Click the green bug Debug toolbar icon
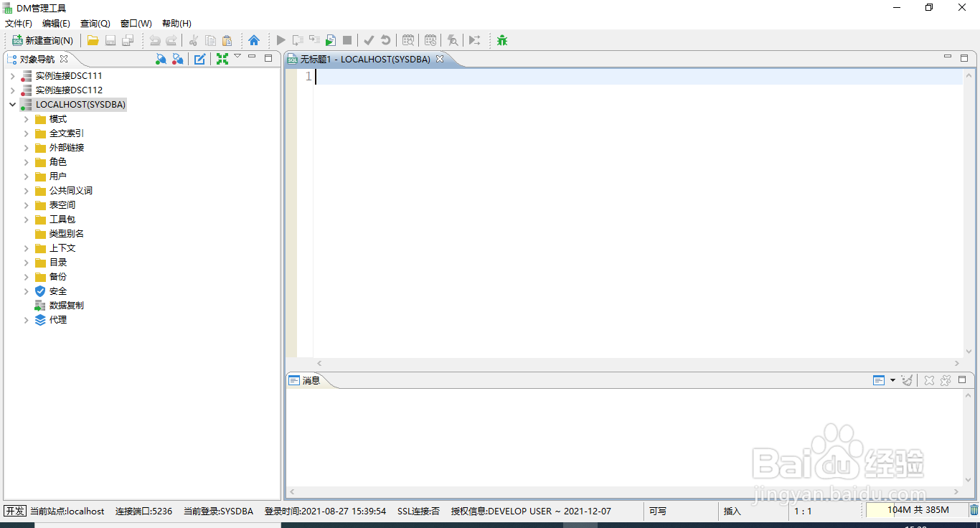Image resolution: width=980 pixels, height=528 pixels. tap(502, 41)
